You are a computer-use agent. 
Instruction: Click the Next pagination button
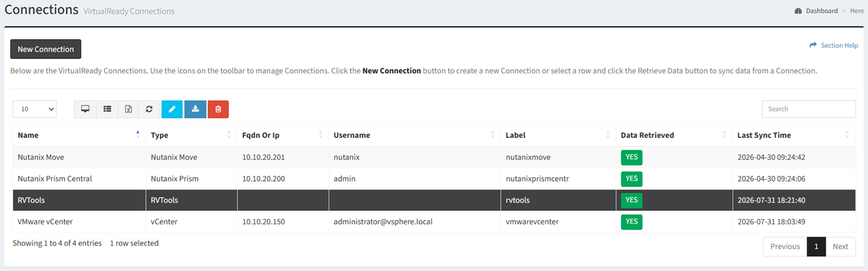coord(841,246)
